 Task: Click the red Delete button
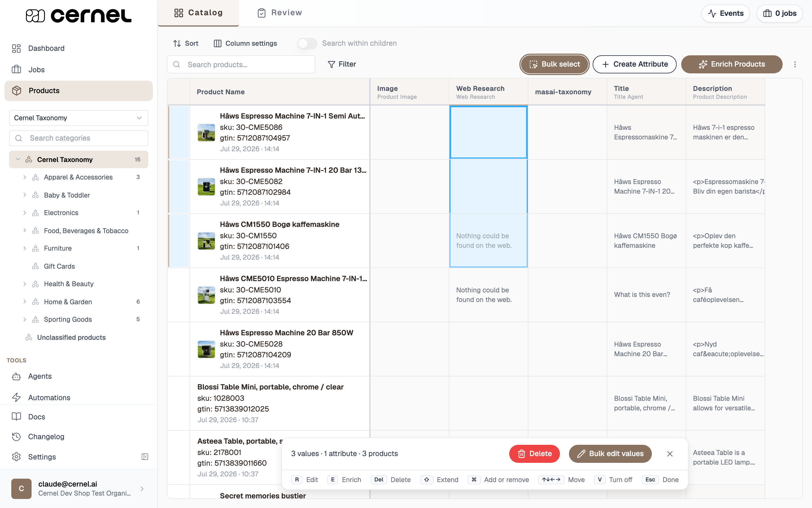(x=535, y=454)
